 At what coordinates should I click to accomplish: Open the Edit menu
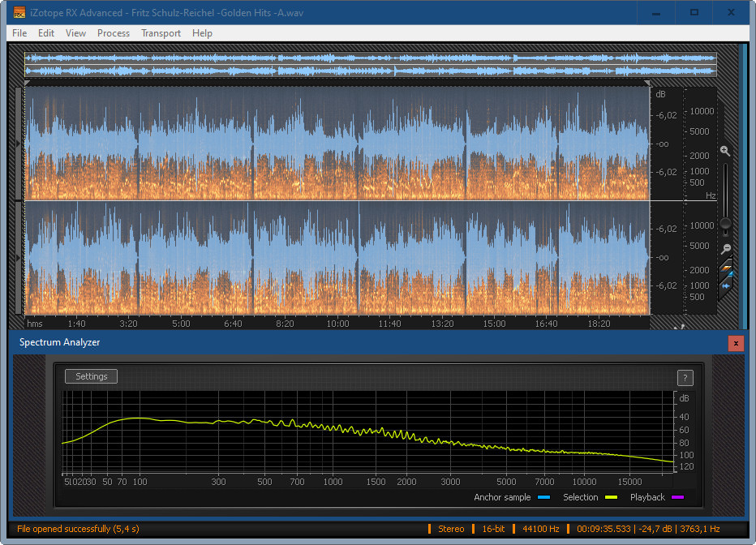tap(45, 33)
